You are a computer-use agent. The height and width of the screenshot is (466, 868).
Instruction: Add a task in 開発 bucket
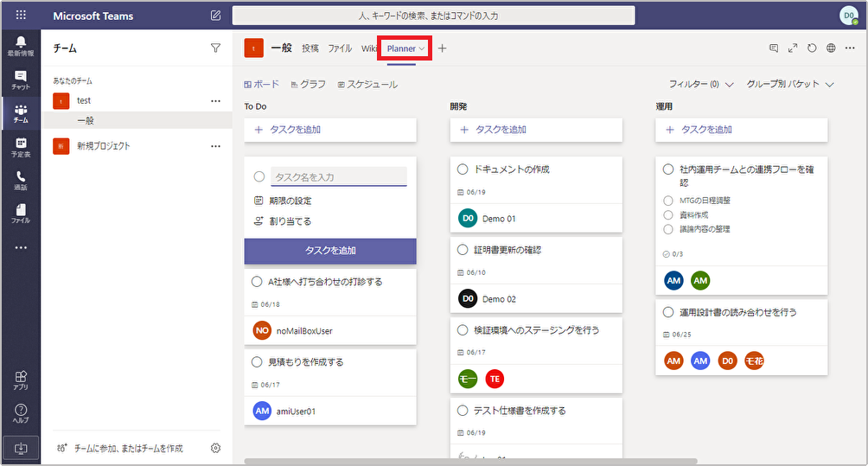point(536,130)
